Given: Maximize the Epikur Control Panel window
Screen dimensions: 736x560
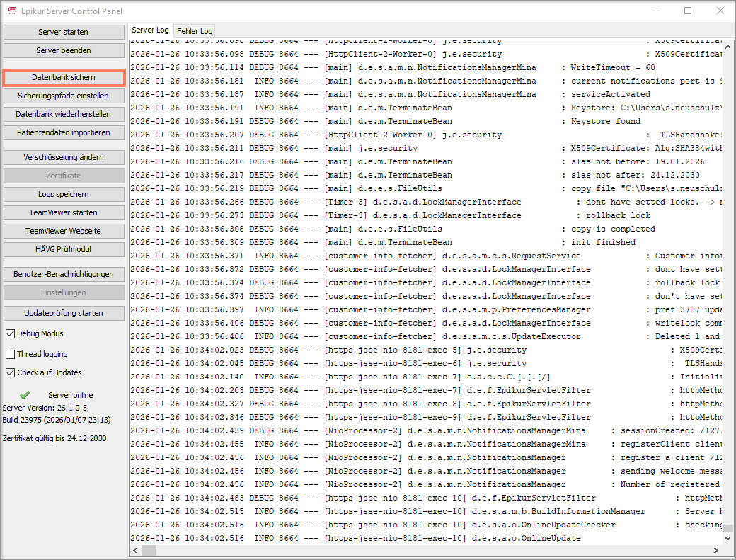Looking at the screenshot, I should tap(688, 11).
